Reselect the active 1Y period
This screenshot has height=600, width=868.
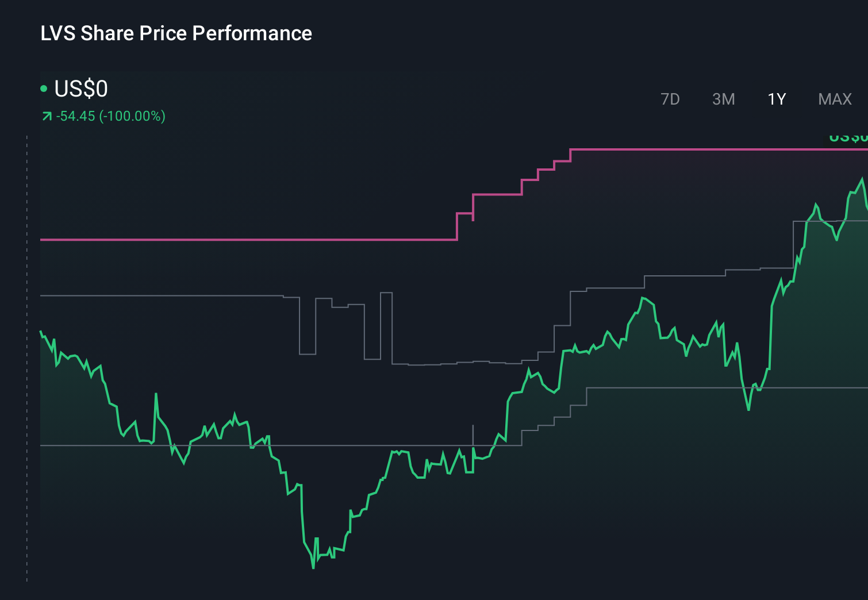coord(776,99)
